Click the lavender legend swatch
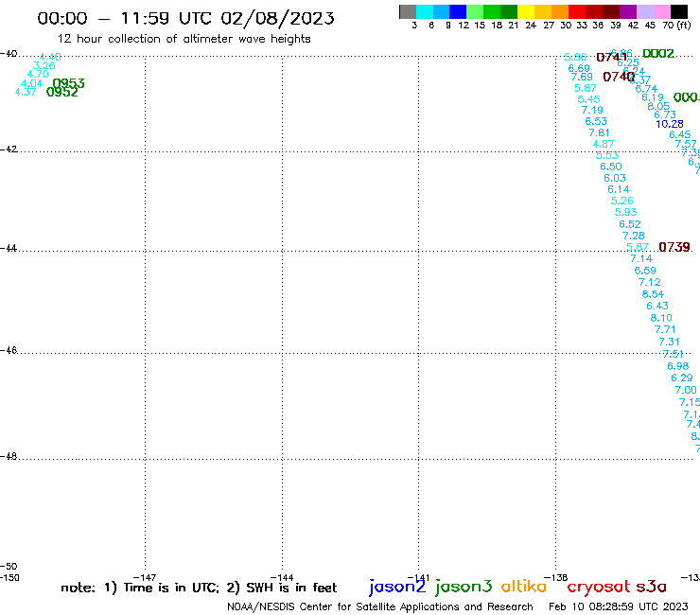This screenshot has width=700, height=615. point(644,11)
